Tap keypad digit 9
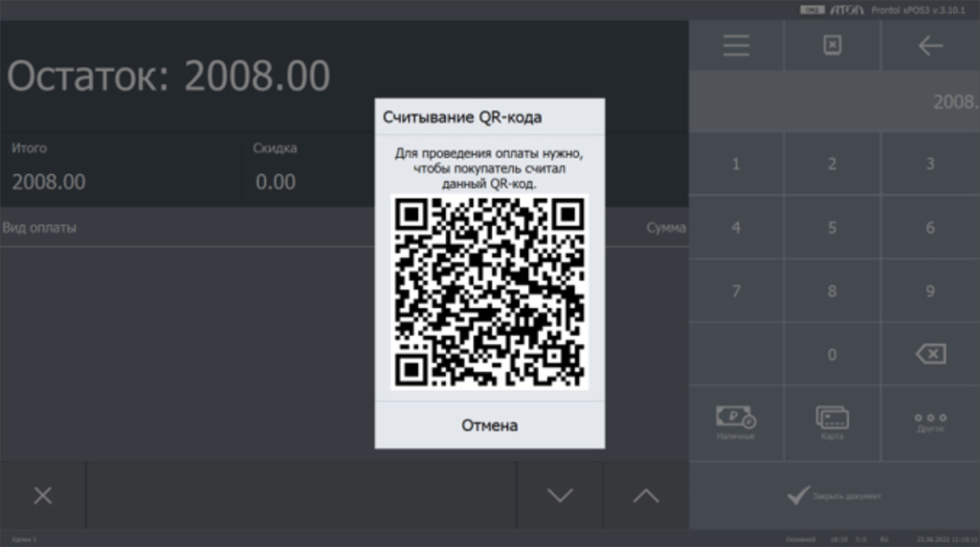 pyautogui.click(x=930, y=291)
